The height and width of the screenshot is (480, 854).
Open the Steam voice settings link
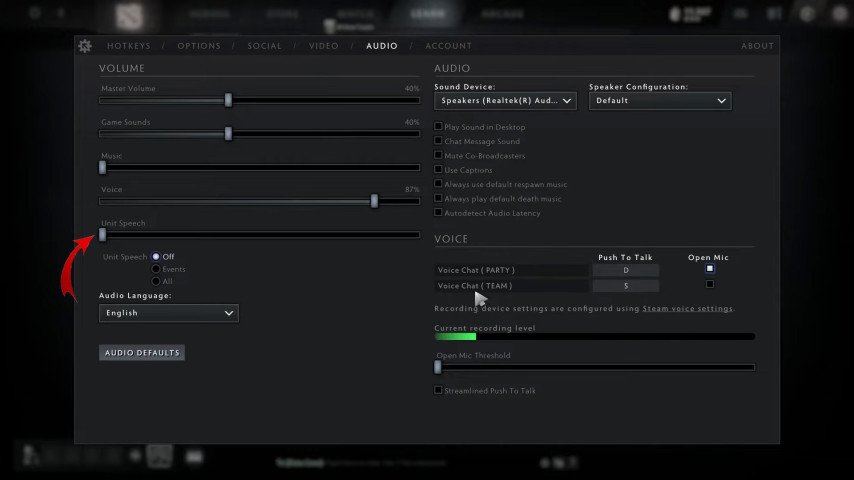click(x=687, y=308)
